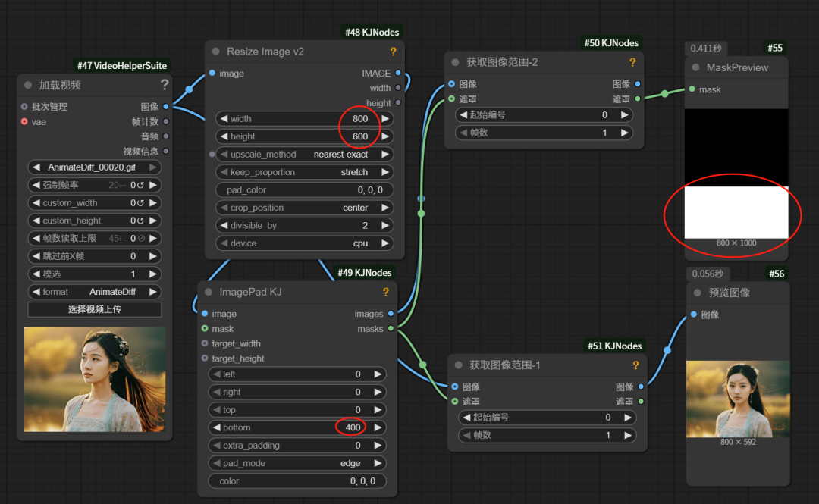Click the girl thumbnail in the 加载视频 node
The image size is (819, 504).
coord(94,379)
